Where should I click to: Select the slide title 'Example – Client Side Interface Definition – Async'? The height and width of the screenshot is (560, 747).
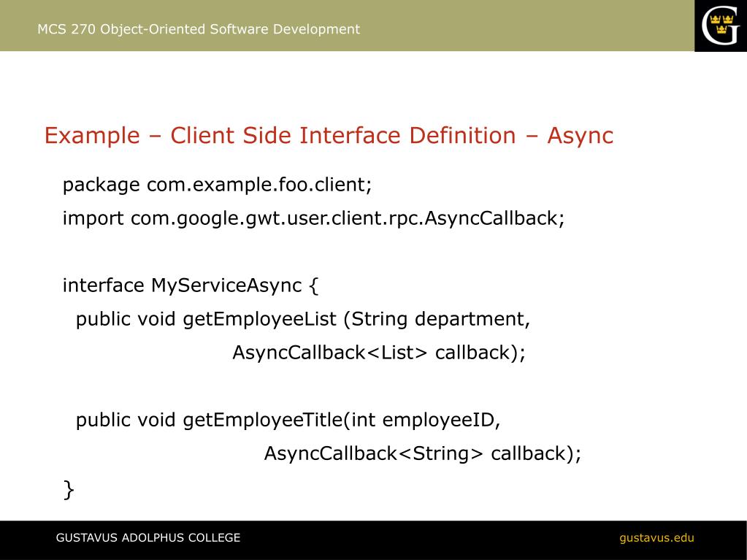click(329, 136)
